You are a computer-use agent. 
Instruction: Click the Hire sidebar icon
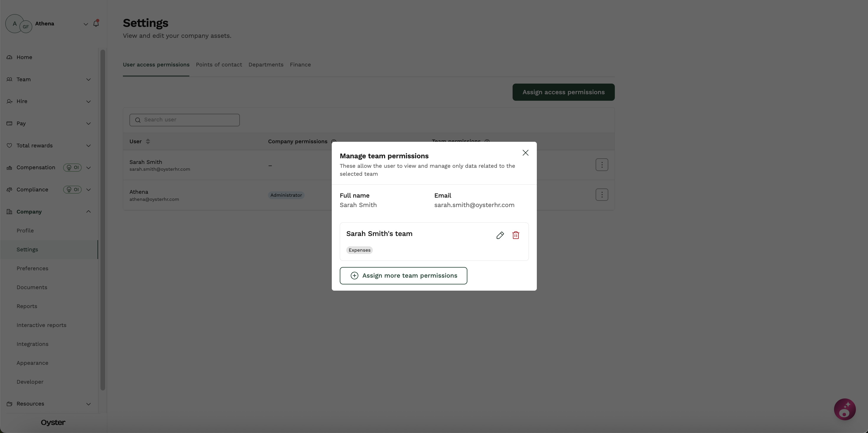(9, 101)
